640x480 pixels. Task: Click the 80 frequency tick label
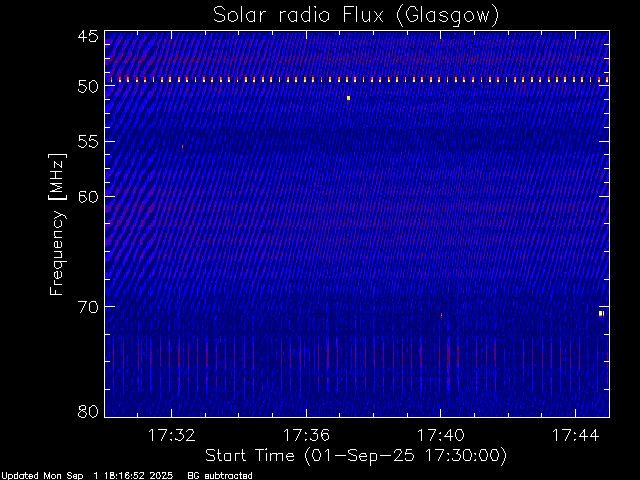pyautogui.click(x=88, y=411)
